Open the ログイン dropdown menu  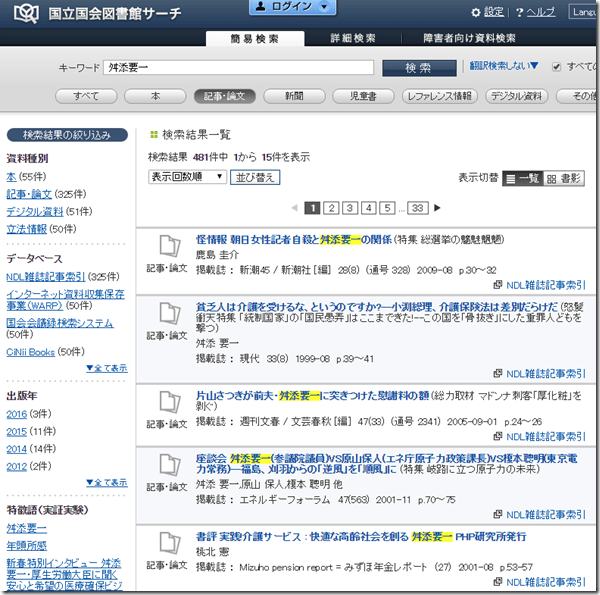pos(291,8)
